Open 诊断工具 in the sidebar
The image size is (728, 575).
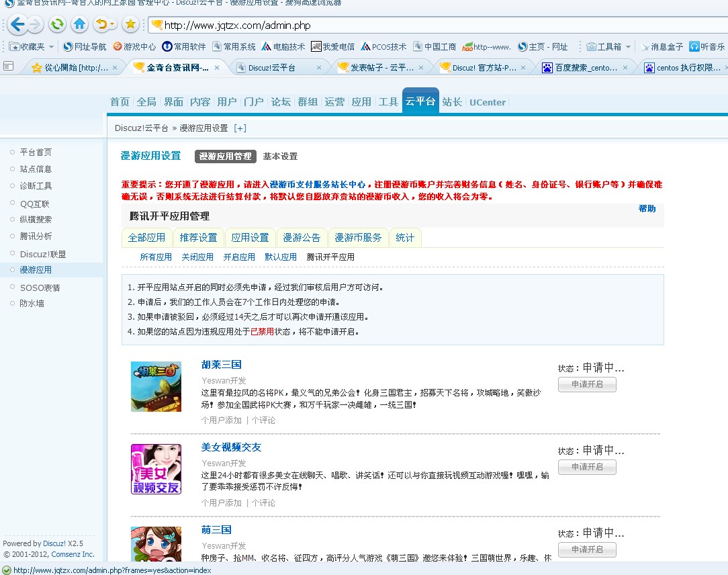pos(36,186)
